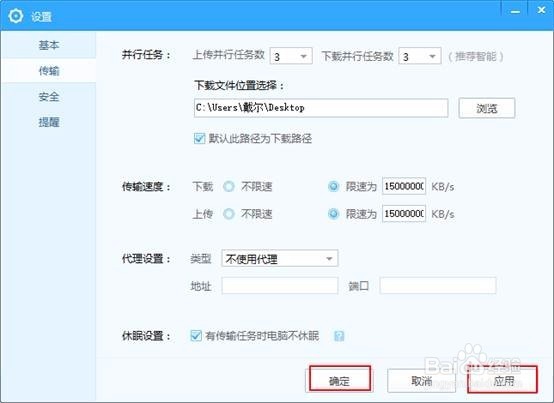Click the download path input field

click(321, 108)
